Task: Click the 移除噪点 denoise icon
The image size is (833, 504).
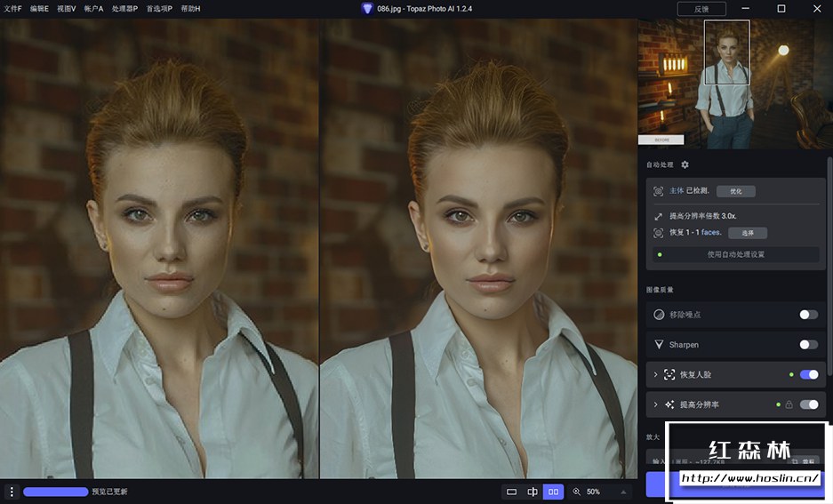Action: click(659, 315)
